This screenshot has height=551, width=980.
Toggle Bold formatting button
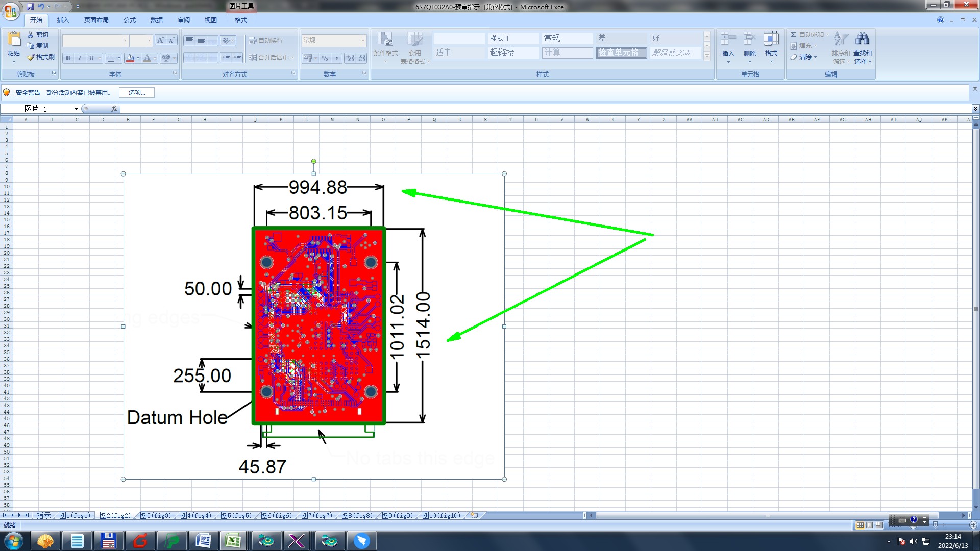click(x=68, y=58)
